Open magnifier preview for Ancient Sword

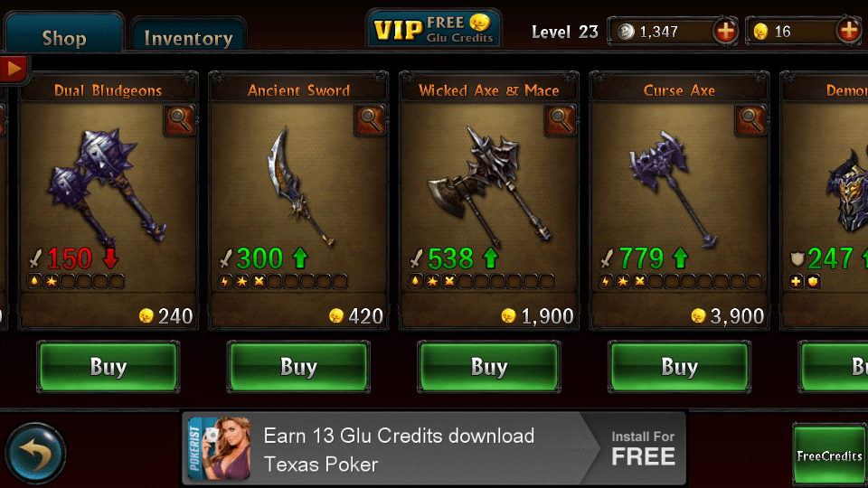click(x=370, y=119)
